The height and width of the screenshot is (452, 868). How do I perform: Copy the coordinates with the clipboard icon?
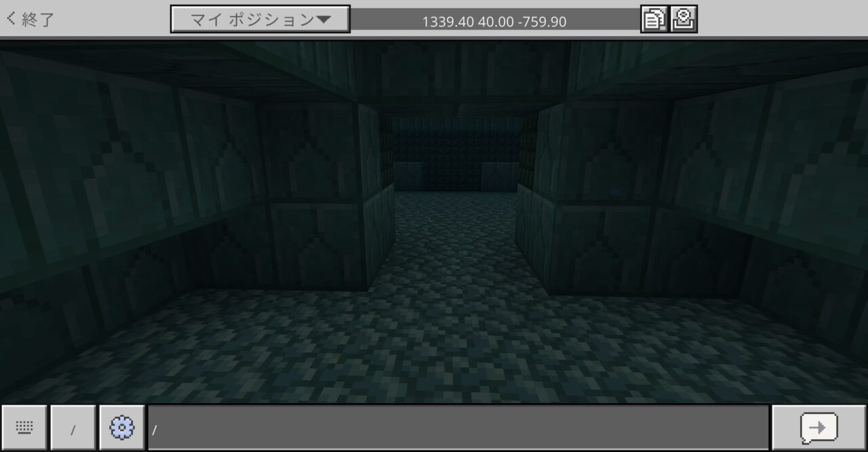coord(654,20)
